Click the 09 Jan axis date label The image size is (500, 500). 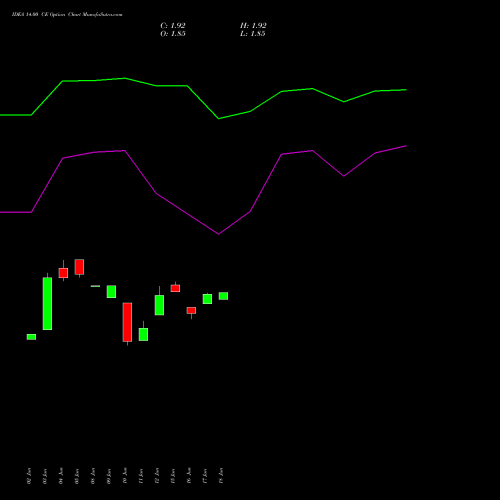(x=109, y=476)
